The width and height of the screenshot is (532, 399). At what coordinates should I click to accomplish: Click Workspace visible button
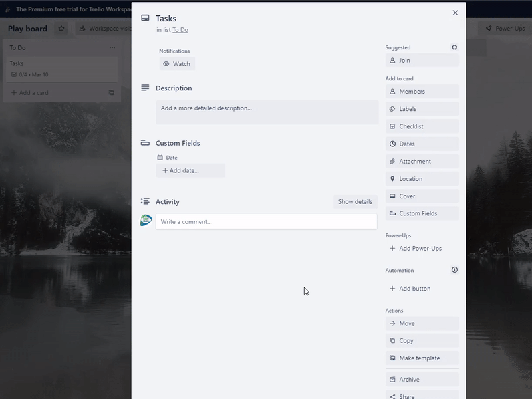pos(104,29)
